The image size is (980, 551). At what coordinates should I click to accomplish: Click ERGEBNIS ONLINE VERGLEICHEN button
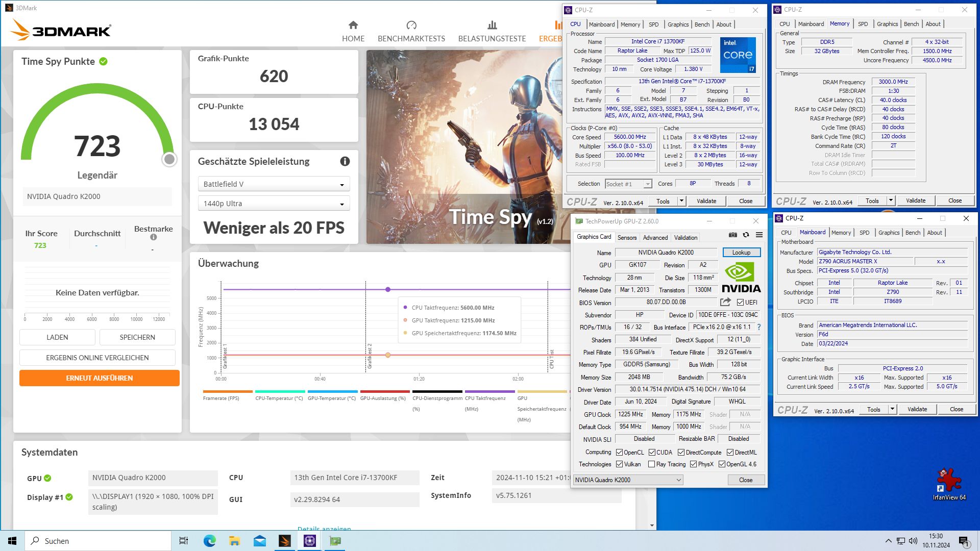tap(97, 358)
